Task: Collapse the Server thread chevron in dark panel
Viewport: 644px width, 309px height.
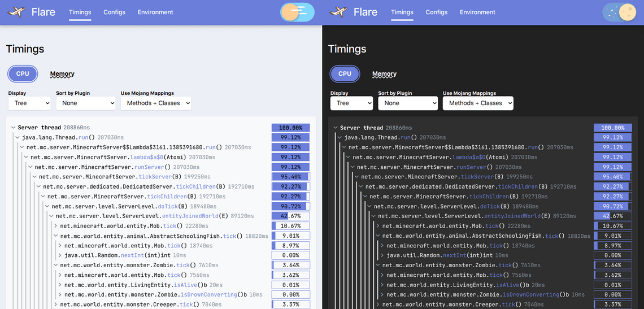Action: coord(336,128)
